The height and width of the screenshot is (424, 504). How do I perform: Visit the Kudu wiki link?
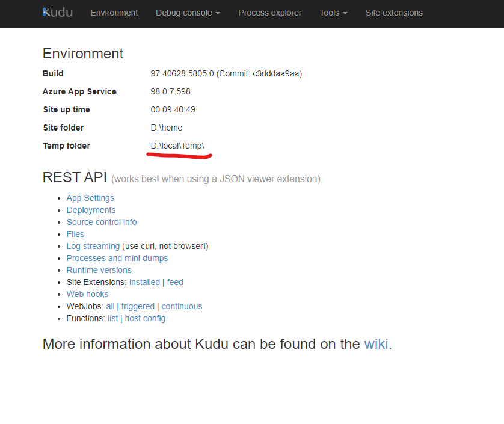pyautogui.click(x=376, y=344)
